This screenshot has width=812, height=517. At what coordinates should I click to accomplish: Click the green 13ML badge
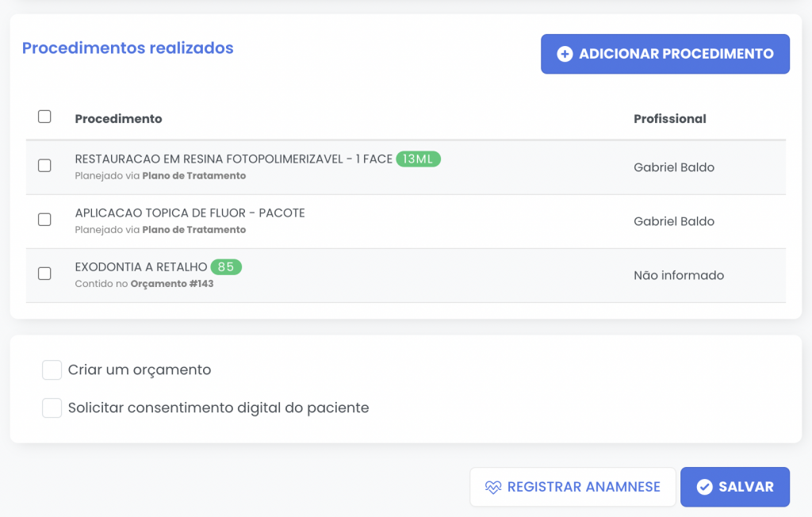point(418,159)
